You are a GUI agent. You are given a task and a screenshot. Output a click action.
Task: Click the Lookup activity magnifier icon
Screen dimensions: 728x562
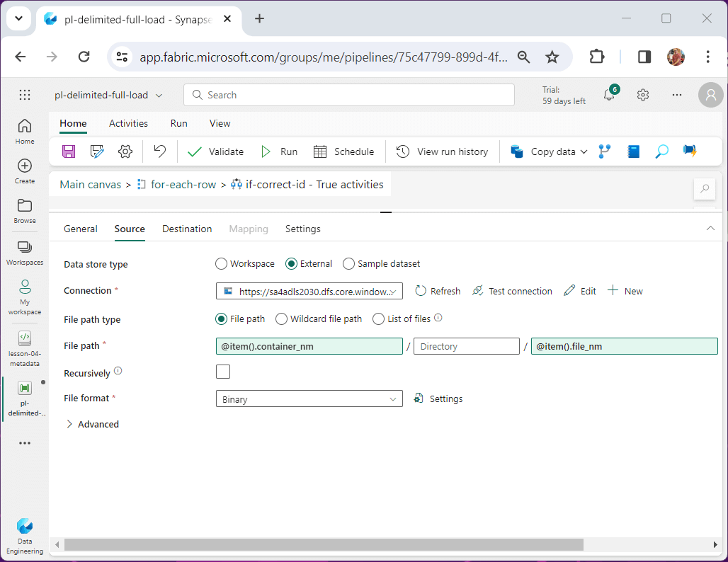point(661,151)
